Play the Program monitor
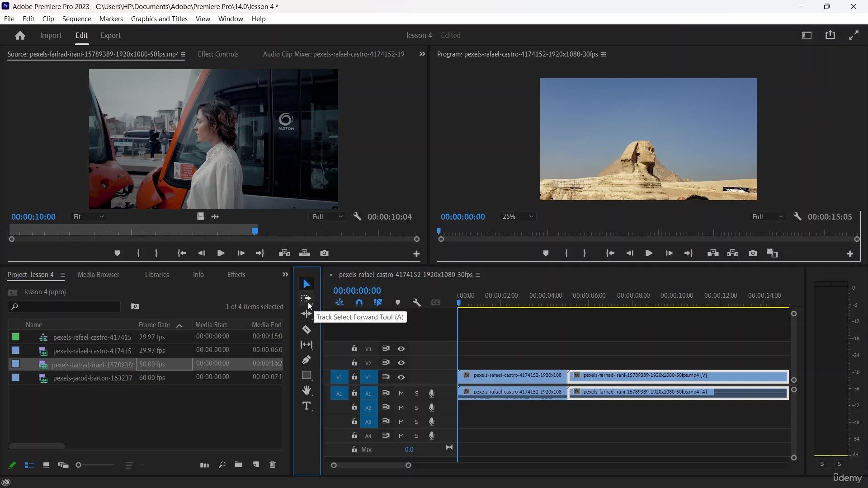The image size is (868, 488). click(x=649, y=253)
